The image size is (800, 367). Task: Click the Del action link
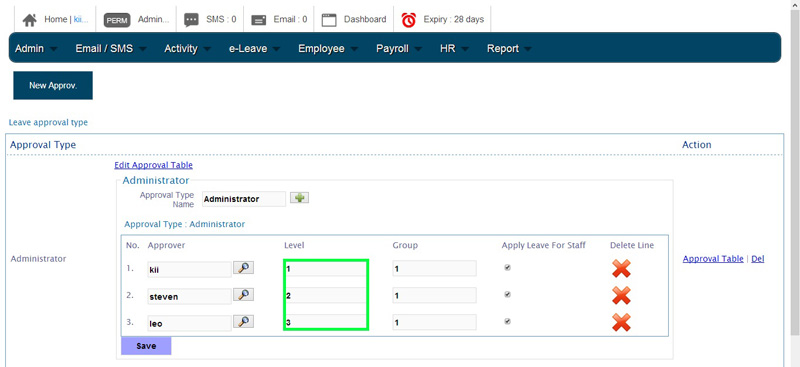point(758,259)
